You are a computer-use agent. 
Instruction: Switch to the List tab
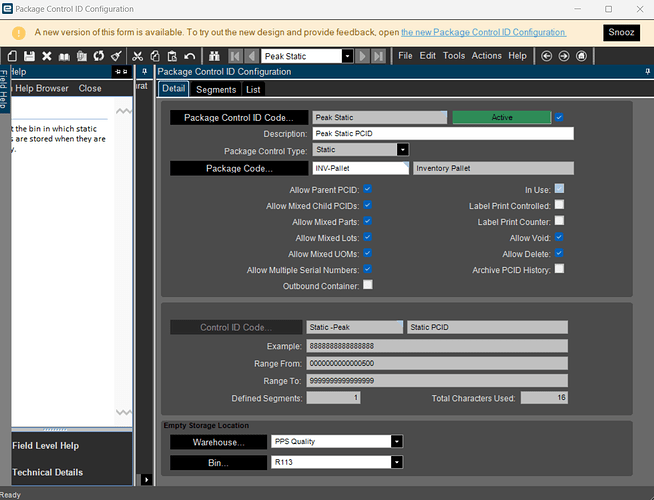pyautogui.click(x=253, y=90)
